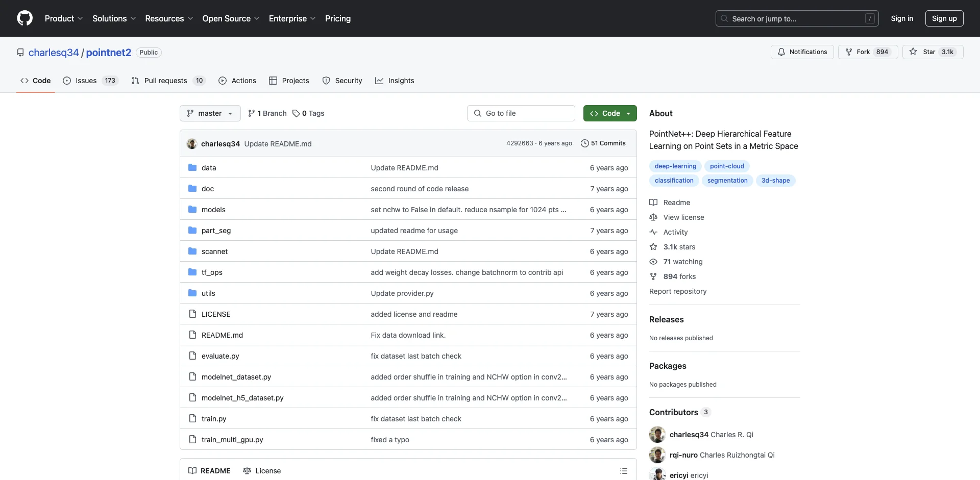Open the Actions tab
The image size is (980, 480).
pyautogui.click(x=237, y=81)
